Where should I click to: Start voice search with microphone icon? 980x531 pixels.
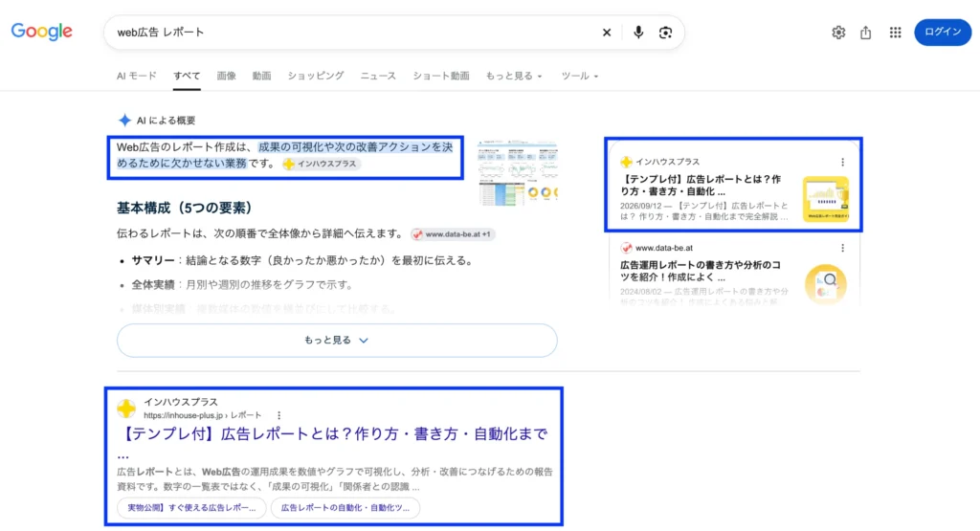click(638, 33)
